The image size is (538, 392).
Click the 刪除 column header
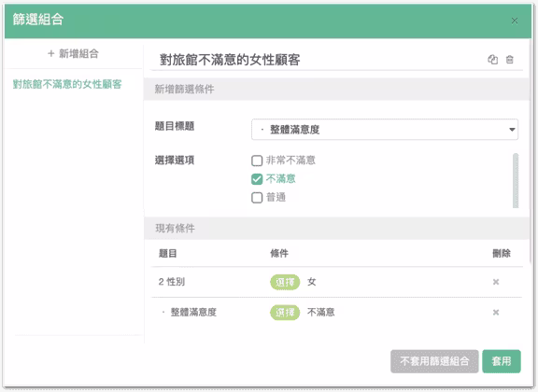click(x=502, y=254)
